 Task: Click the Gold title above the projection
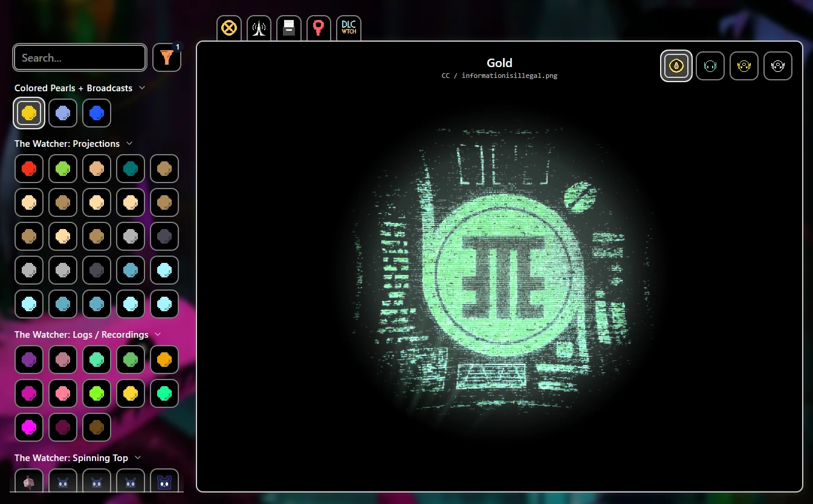point(500,63)
